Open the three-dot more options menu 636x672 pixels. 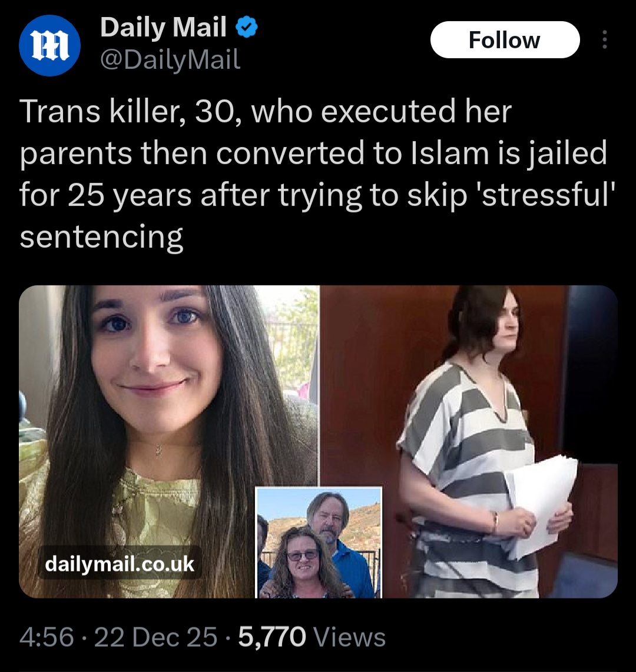(x=605, y=40)
